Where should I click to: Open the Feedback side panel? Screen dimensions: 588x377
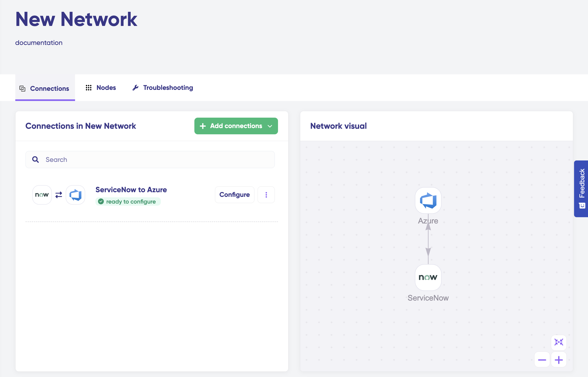[581, 188]
